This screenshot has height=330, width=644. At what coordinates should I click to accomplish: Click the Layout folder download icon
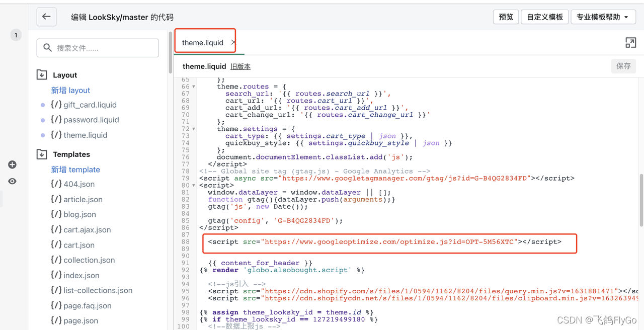pos(42,75)
